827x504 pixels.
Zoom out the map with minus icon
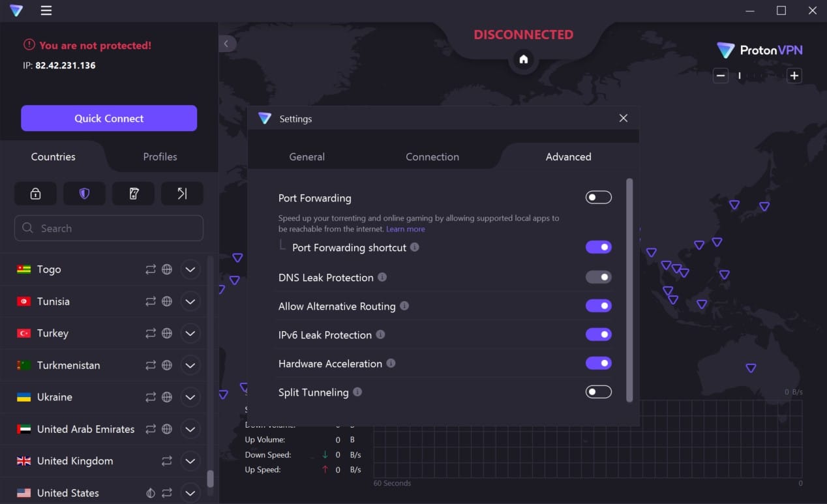pyautogui.click(x=721, y=76)
